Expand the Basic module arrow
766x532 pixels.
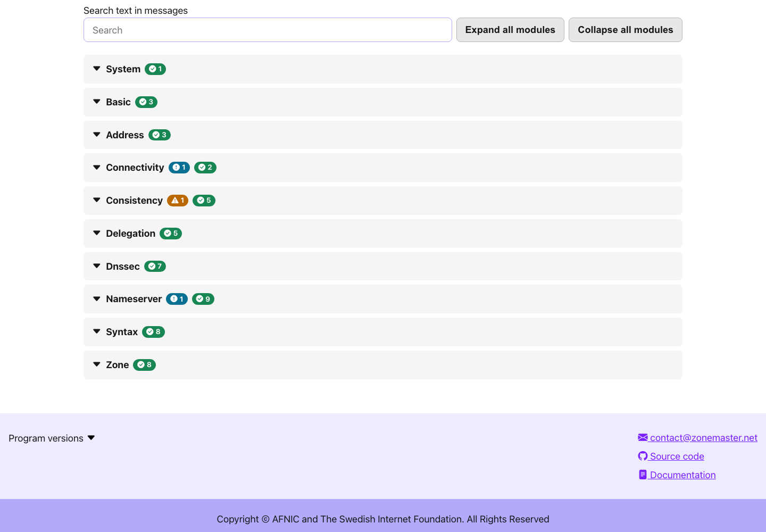coord(97,102)
